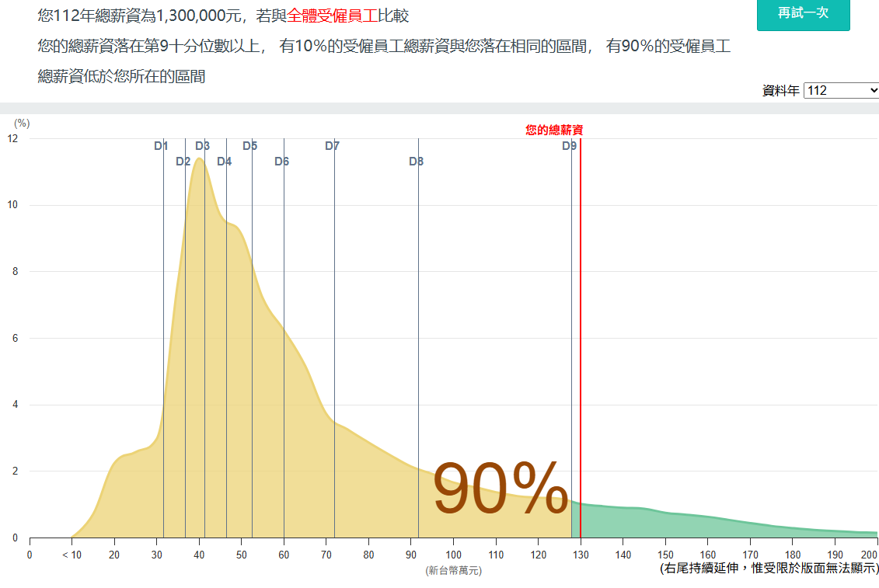
Task: Open the 資料年 year dropdown
Action: coord(841,90)
